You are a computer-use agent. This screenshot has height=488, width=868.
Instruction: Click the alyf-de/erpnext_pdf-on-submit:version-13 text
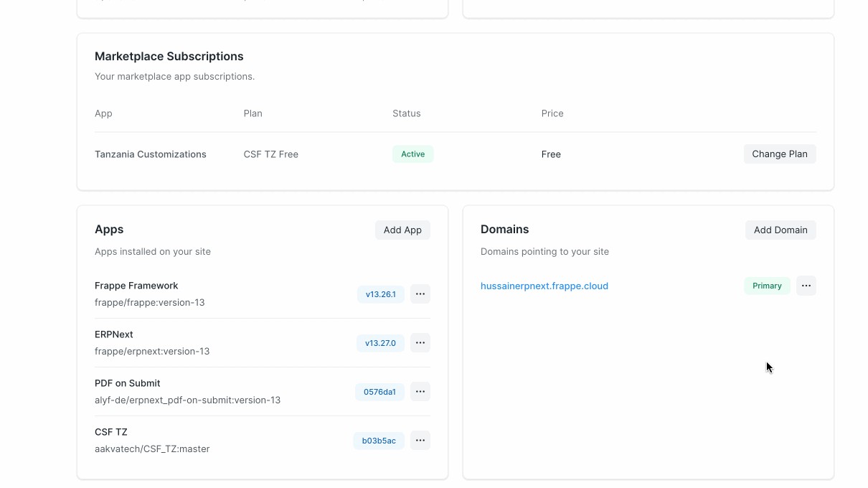[187, 400]
